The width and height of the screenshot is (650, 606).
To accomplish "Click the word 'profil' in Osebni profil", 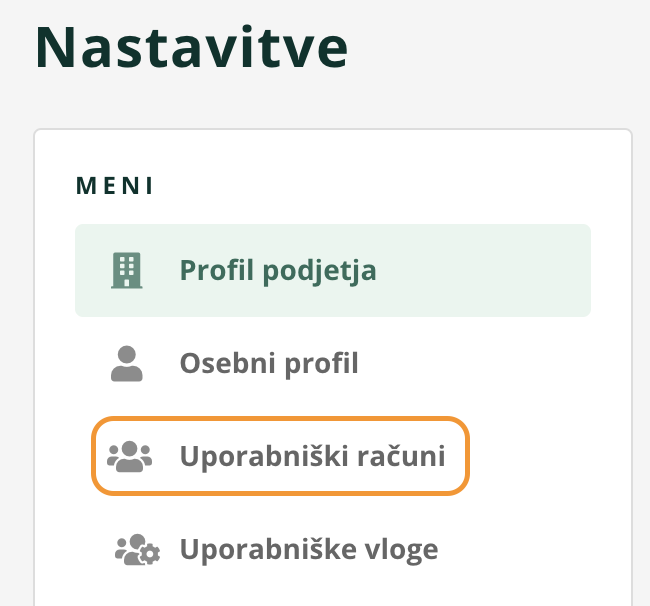I will pyautogui.click(x=321, y=365).
